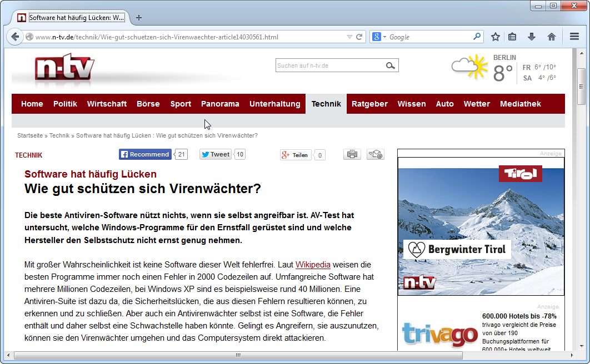Click the Startseite breadcrumb link
The width and height of the screenshot is (590, 364).
click(29, 135)
